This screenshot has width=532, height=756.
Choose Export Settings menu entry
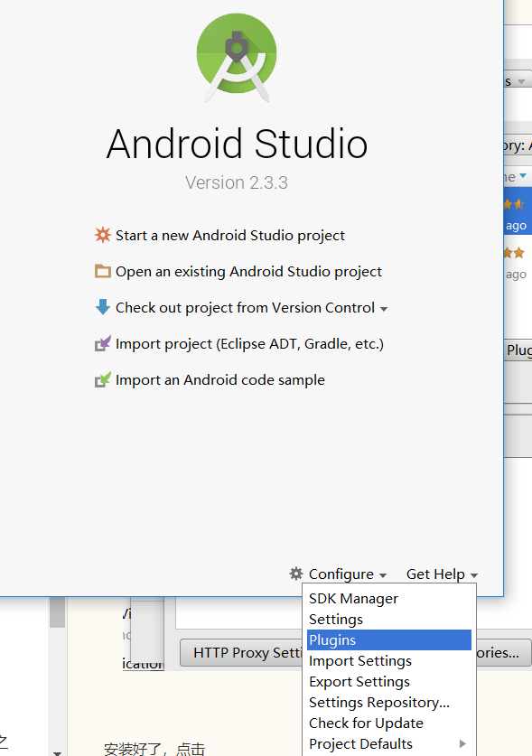[389, 681]
